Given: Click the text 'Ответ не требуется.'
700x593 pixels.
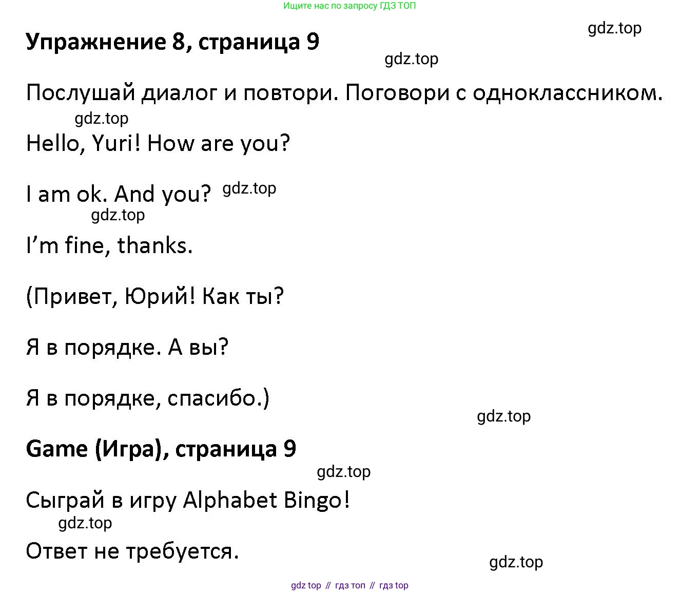Looking at the screenshot, I should (132, 551).
